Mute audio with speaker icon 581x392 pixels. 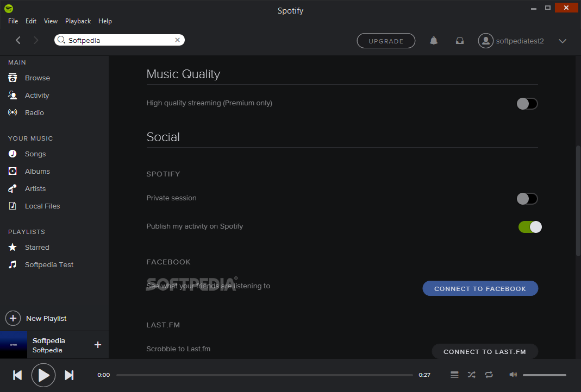click(513, 375)
